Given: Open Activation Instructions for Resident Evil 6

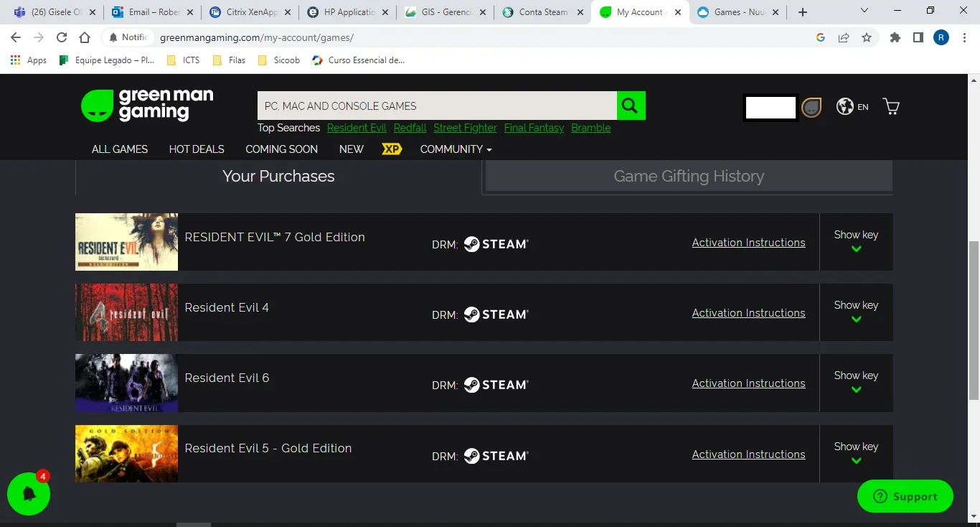Looking at the screenshot, I should pyautogui.click(x=748, y=383).
